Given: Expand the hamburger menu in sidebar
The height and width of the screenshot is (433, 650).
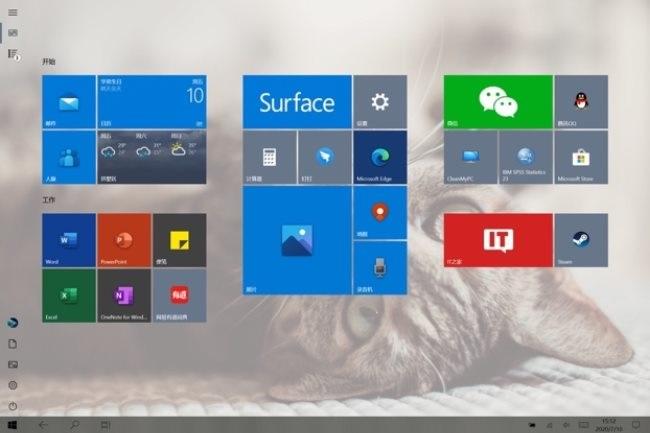Looking at the screenshot, I should point(13,12).
